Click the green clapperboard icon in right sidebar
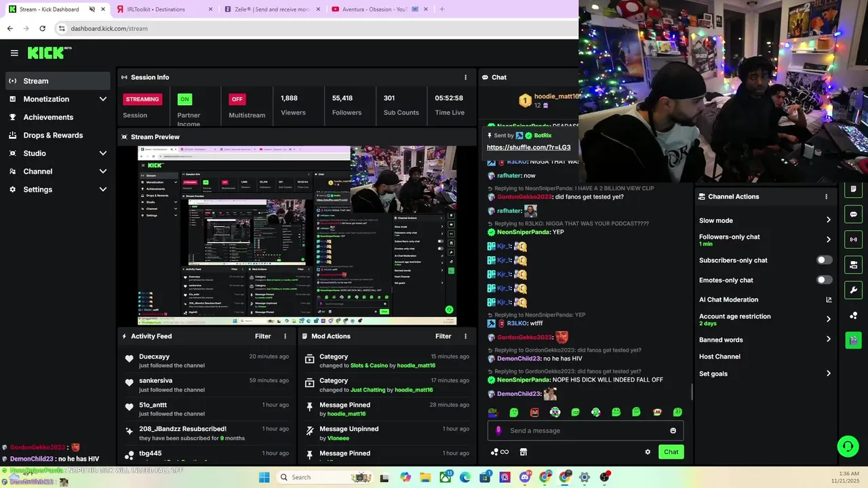The height and width of the screenshot is (488, 868). click(853, 340)
